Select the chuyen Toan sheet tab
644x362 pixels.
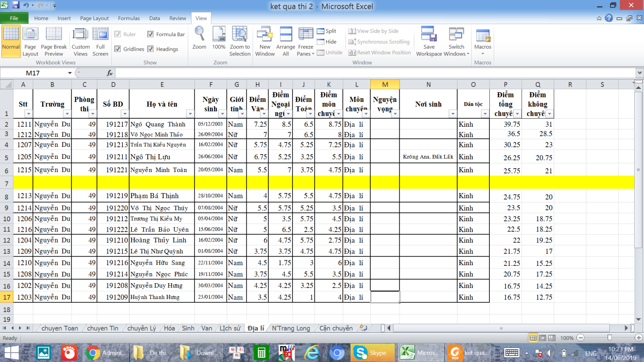point(60,328)
